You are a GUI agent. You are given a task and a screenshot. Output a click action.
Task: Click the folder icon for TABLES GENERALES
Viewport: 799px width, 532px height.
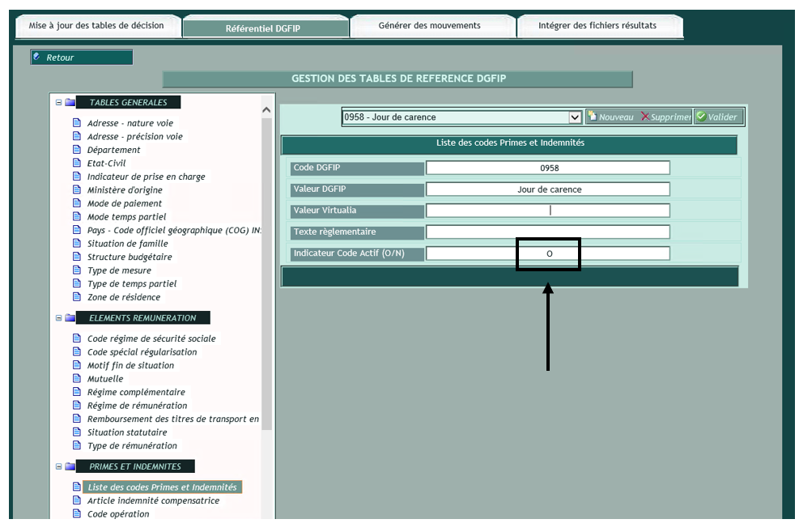[70, 103]
